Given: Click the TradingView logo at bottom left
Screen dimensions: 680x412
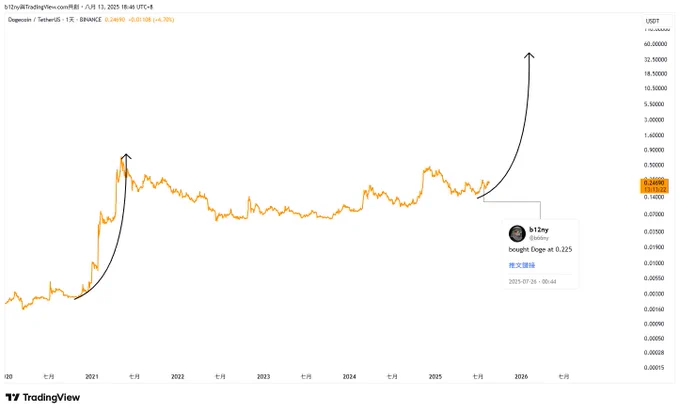Looking at the screenshot, I should click(42, 397).
